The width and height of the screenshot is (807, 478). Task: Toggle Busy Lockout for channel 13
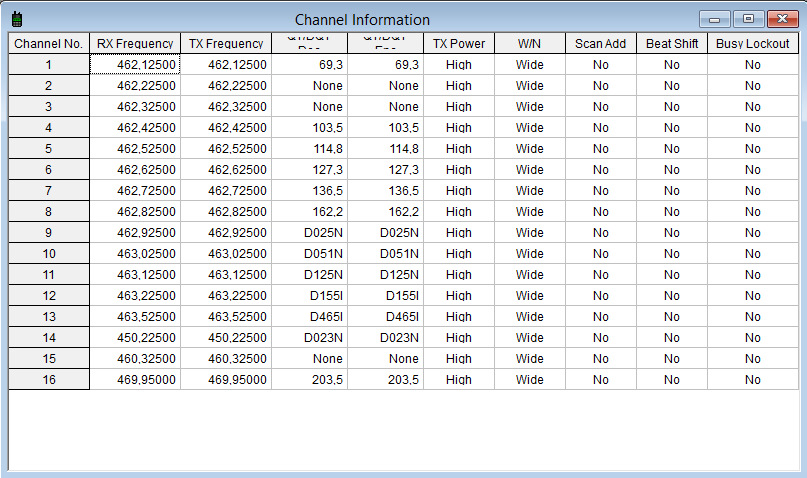tap(752, 317)
